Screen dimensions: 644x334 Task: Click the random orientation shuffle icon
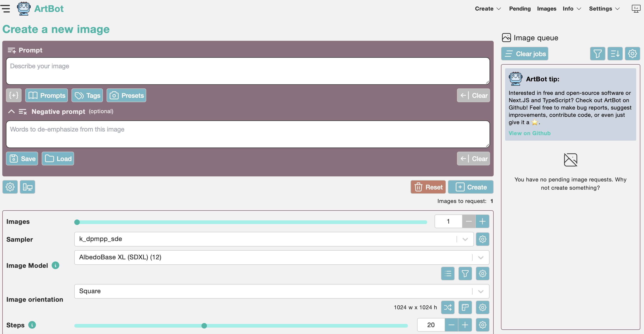pos(448,307)
